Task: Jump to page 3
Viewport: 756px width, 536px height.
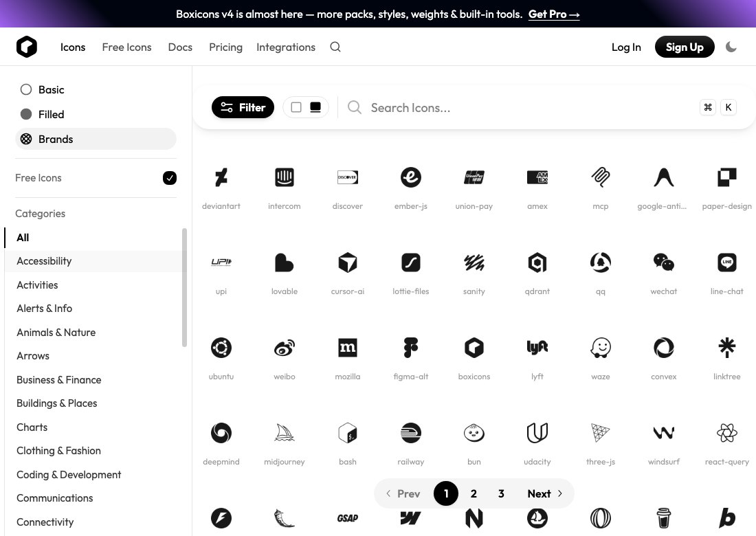Action: click(x=501, y=493)
